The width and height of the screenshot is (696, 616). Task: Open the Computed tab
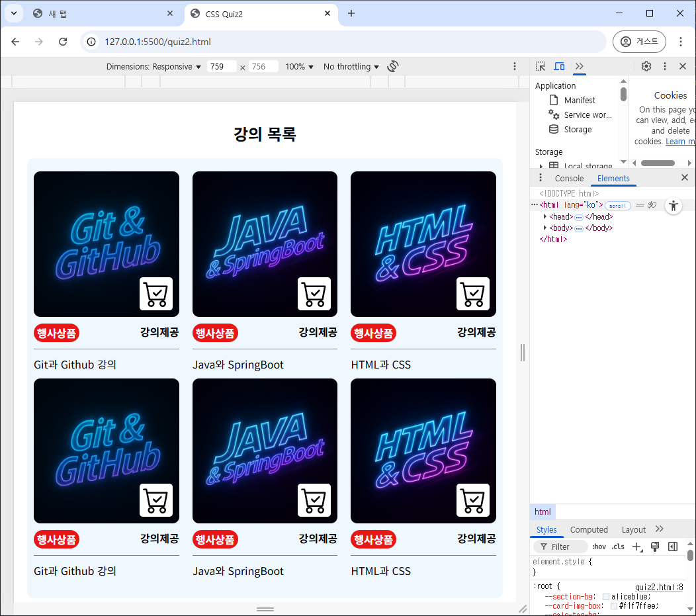pos(589,529)
